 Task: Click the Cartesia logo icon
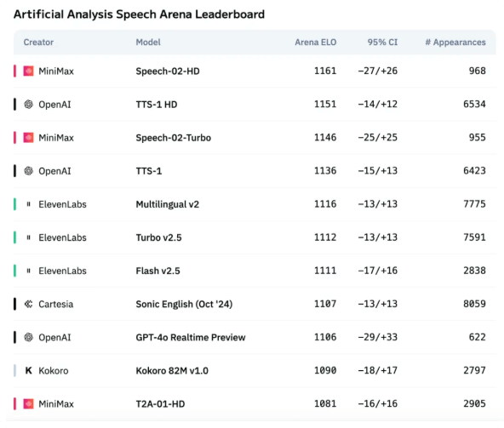[28, 304]
